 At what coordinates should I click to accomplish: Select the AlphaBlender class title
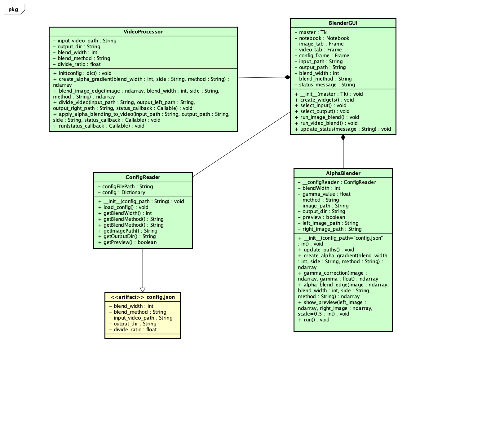[x=343, y=173]
